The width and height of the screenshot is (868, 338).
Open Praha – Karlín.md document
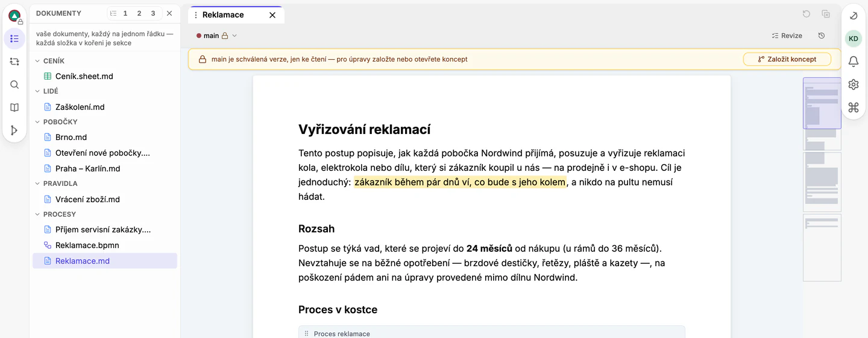point(105,168)
